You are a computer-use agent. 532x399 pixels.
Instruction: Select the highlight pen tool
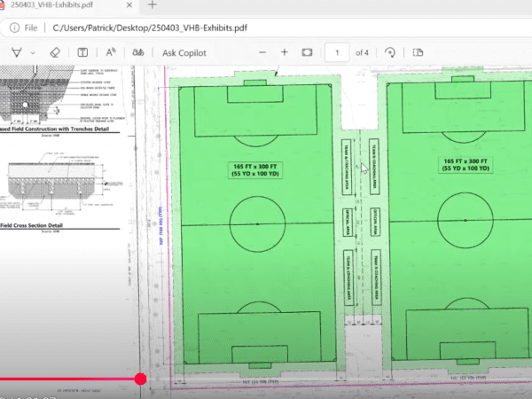[x=17, y=53]
